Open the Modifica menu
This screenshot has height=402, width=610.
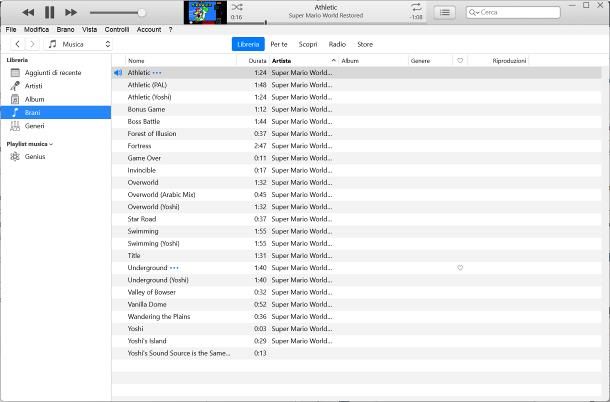click(x=37, y=30)
